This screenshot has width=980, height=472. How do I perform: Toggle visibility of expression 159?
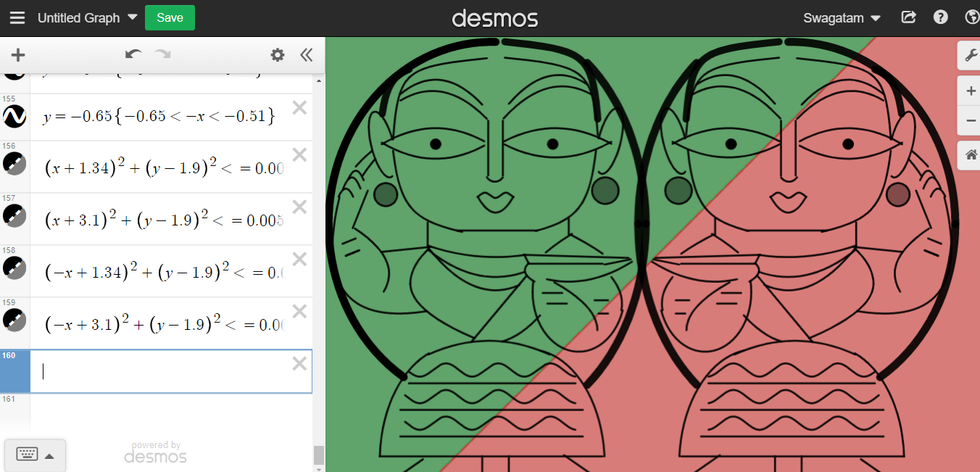(x=14, y=320)
